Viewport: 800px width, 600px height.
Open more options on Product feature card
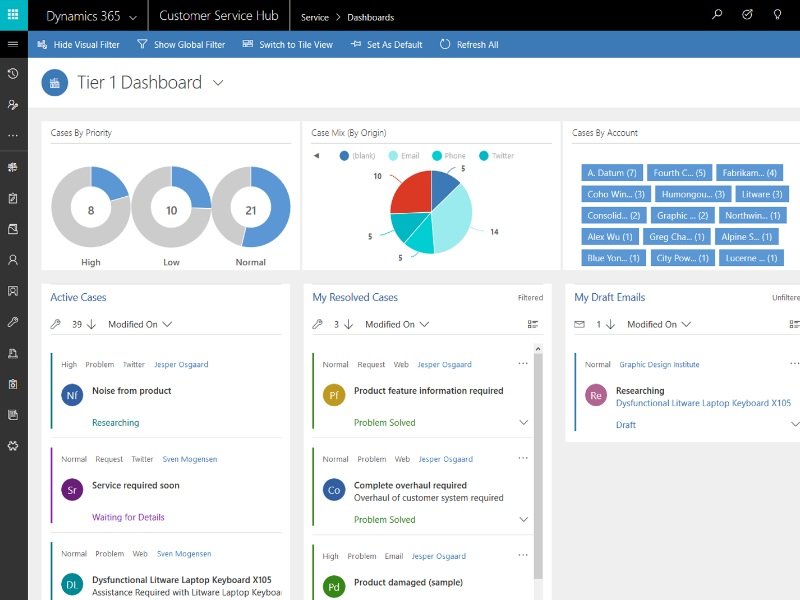point(523,364)
